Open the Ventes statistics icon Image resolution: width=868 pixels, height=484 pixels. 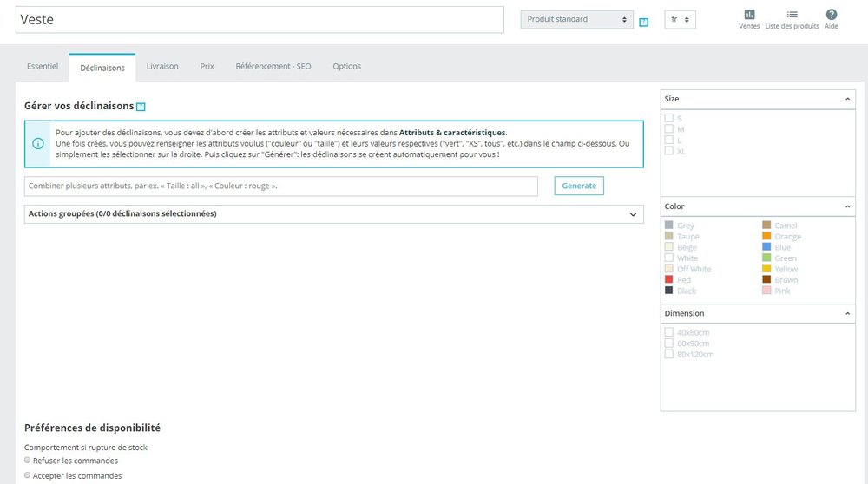pyautogui.click(x=749, y=15)
